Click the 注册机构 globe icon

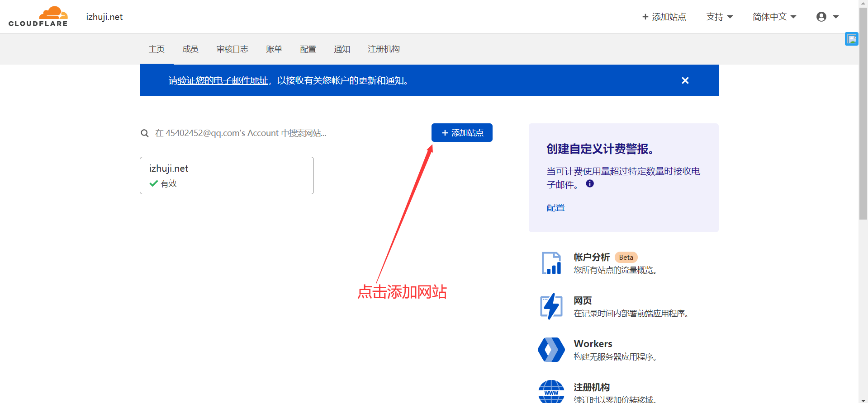(551, 391)
